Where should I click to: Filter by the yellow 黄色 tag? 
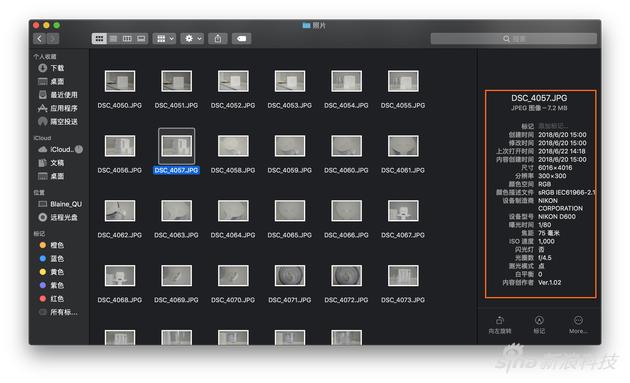pyautogui.click(x=51, y=272)
